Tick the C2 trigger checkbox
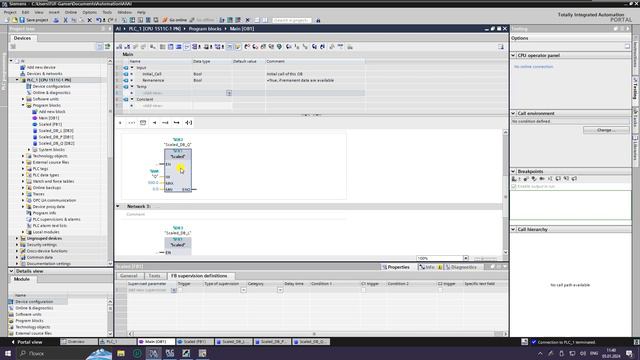The image size is (640, 360). click(440, 290)
